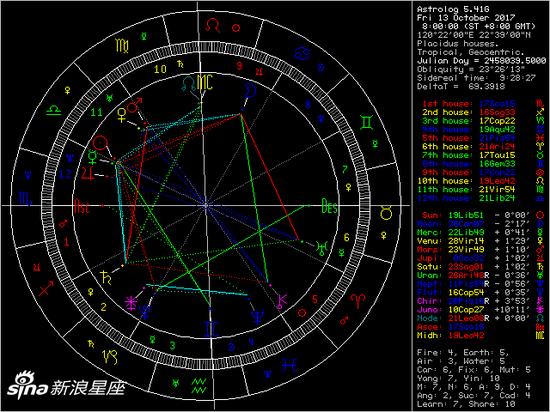
Task: Select house number 9 on the wheel
Action: coord(239,66)
